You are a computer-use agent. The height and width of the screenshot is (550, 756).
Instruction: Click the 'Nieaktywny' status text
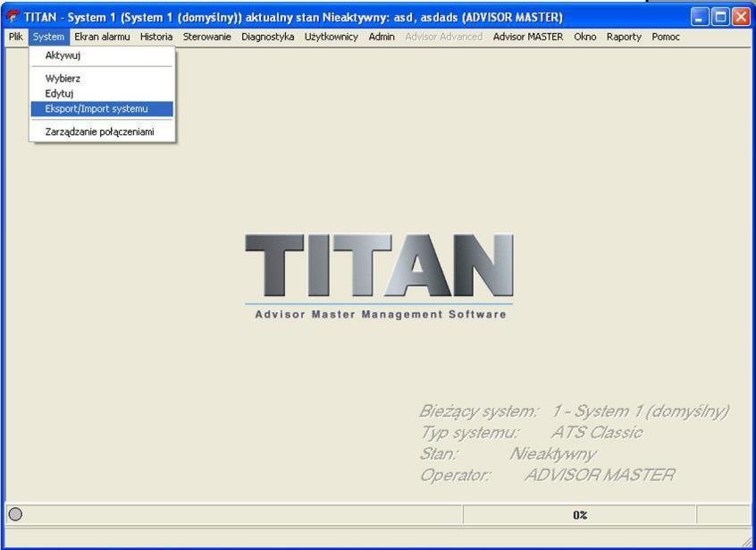click(553, 454)
